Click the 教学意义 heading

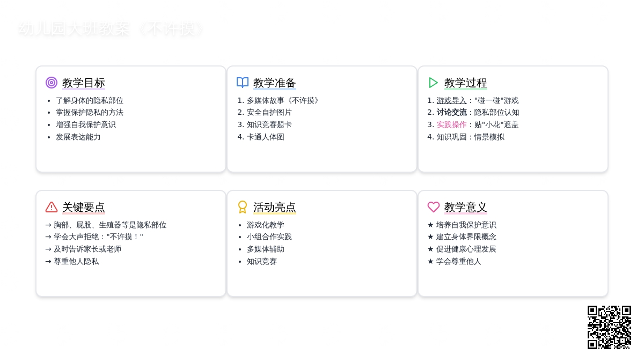465,208
